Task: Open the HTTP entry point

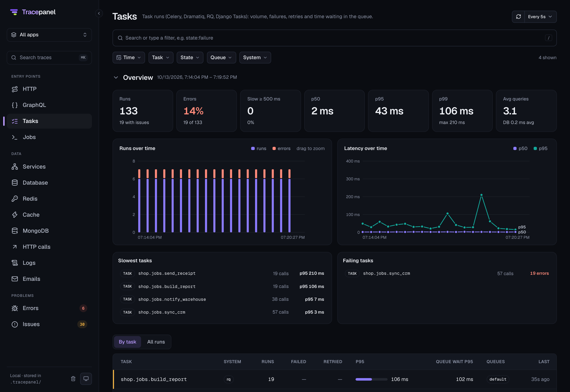Action: pos(49,89)
